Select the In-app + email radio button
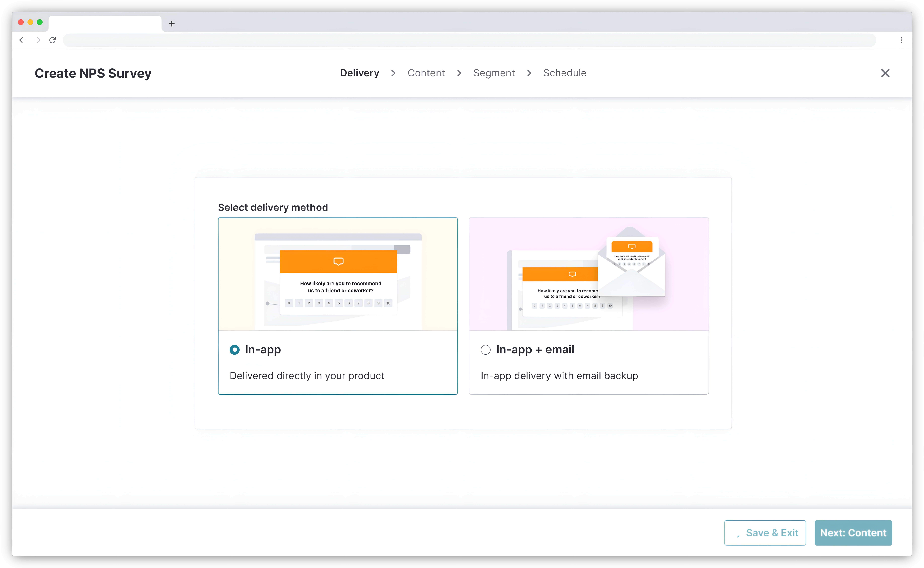 point(485,350)
